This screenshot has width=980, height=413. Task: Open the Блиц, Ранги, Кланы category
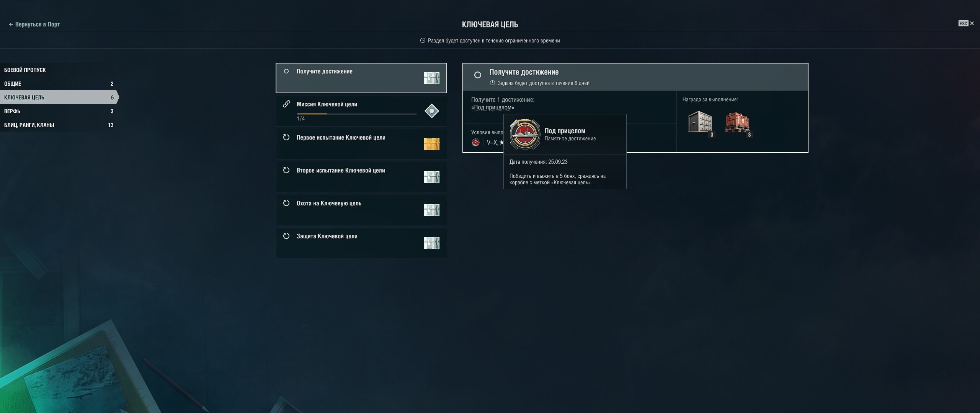pos(59,125)
